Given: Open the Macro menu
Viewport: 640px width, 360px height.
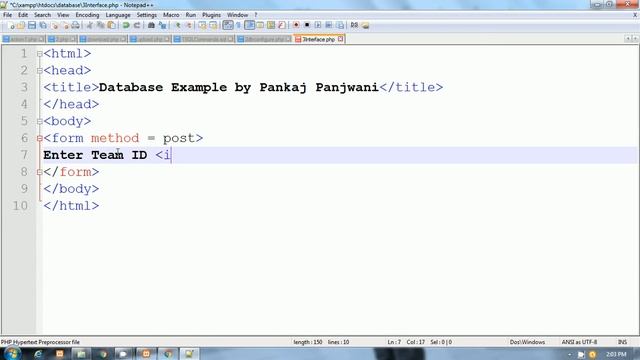Looking at the screenshot, I should [171, 15].
